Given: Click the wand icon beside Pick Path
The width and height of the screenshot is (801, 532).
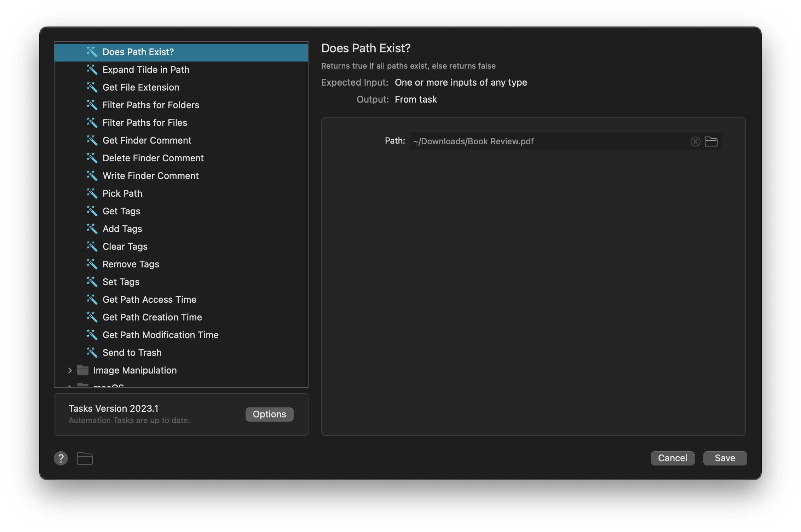Looking at the screenshot, I should [x=92, y=193].
